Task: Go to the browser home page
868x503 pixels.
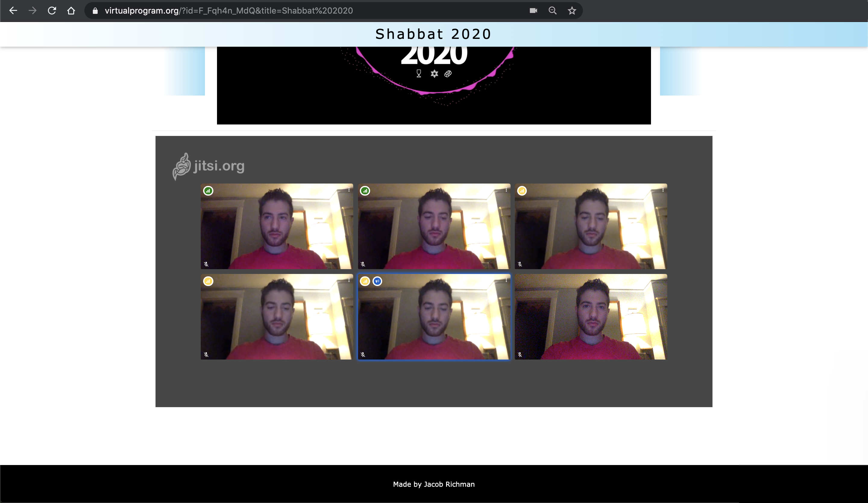Action: tap(71, 11)
